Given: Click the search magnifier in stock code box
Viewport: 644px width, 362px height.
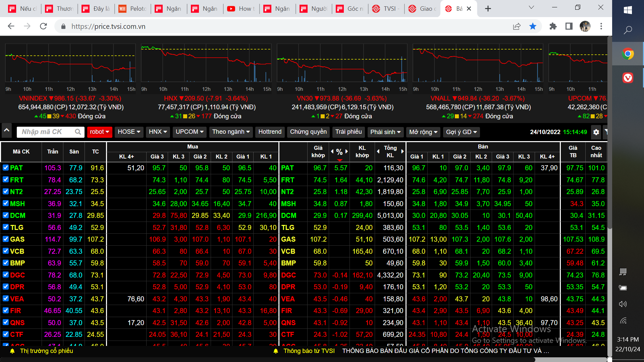Looking at the screenshot, I should [78, 132].
